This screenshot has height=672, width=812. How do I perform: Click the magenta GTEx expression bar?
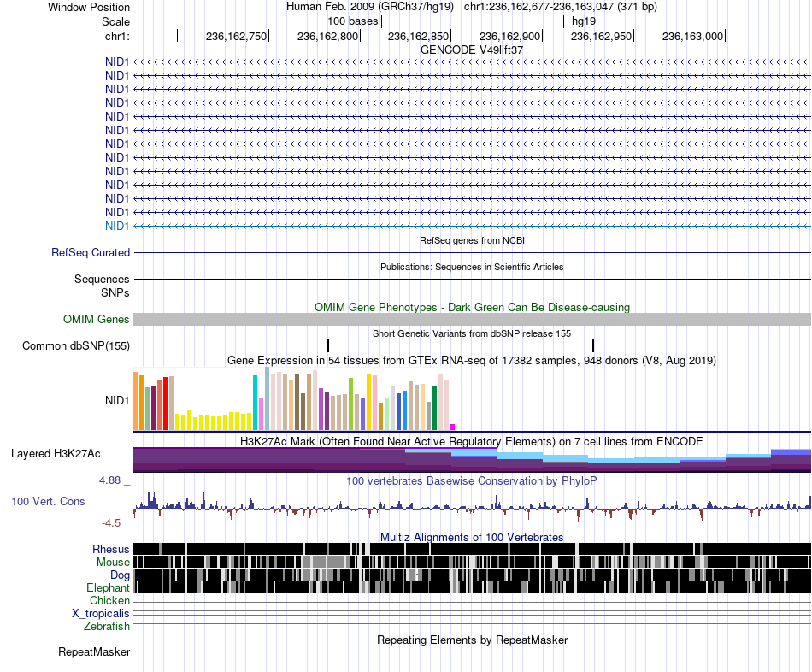453,427
